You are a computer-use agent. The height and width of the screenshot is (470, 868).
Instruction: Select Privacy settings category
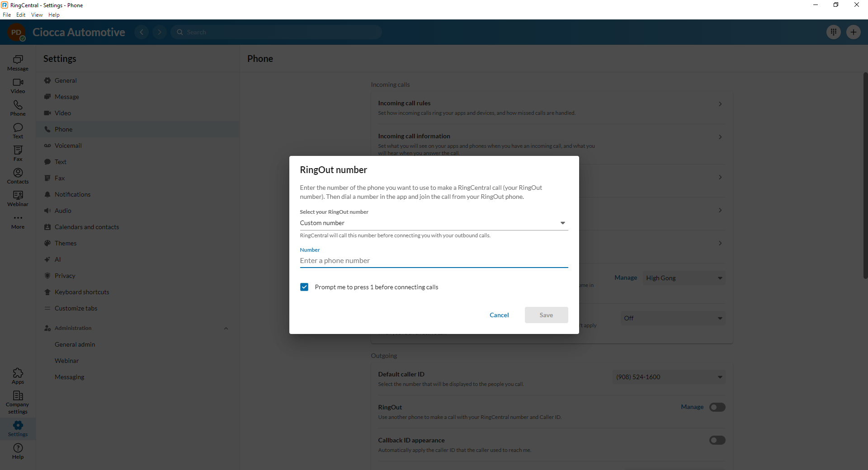click(138, 276)
